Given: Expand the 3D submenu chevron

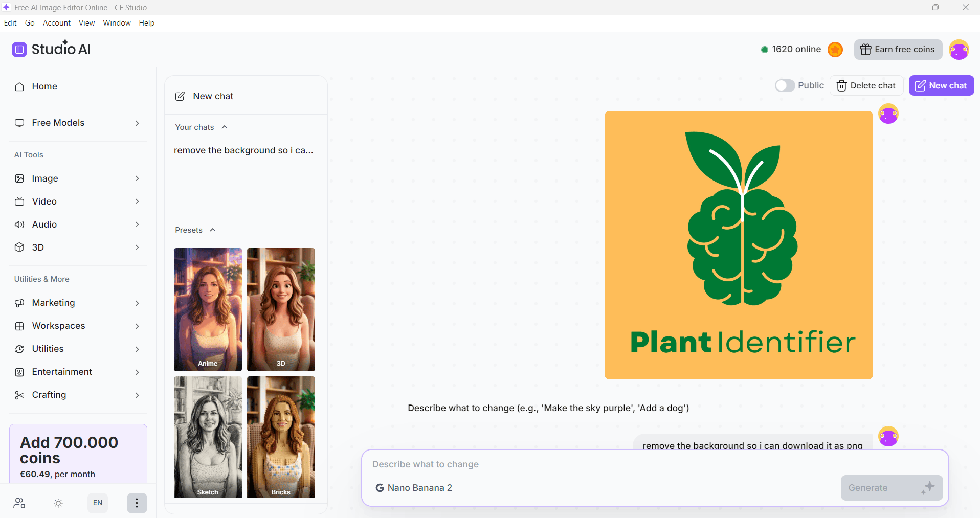Looking at the screenshot, I should pyautogui.click(x=137, y=247).
